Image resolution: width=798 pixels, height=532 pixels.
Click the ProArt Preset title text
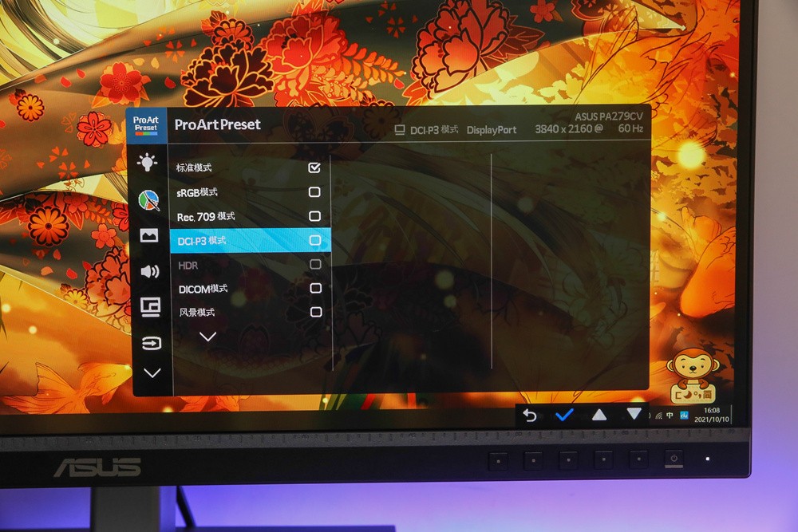click(x=217, y=124)
